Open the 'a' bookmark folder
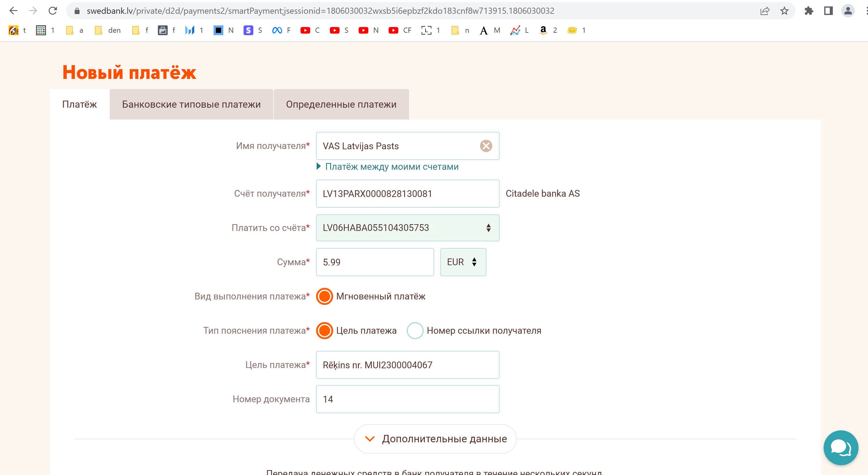Viewport: 868px width, 475px height. tap(74, 30)
